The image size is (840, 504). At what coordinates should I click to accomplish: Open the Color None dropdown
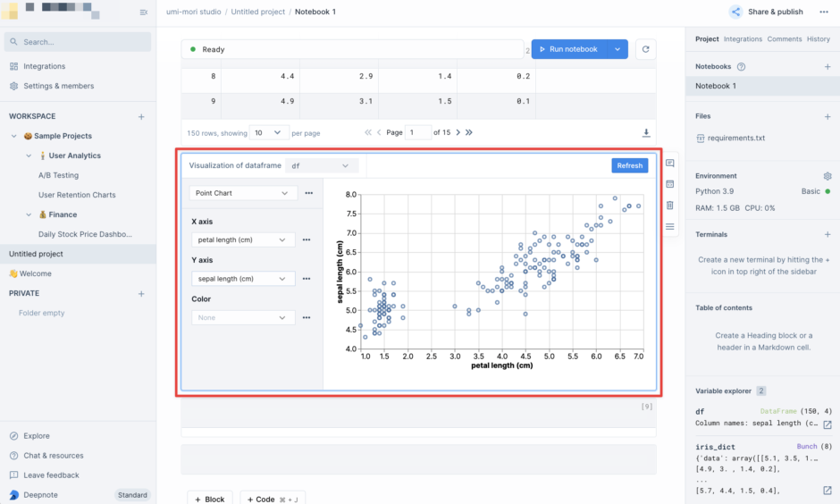[243, 317]
